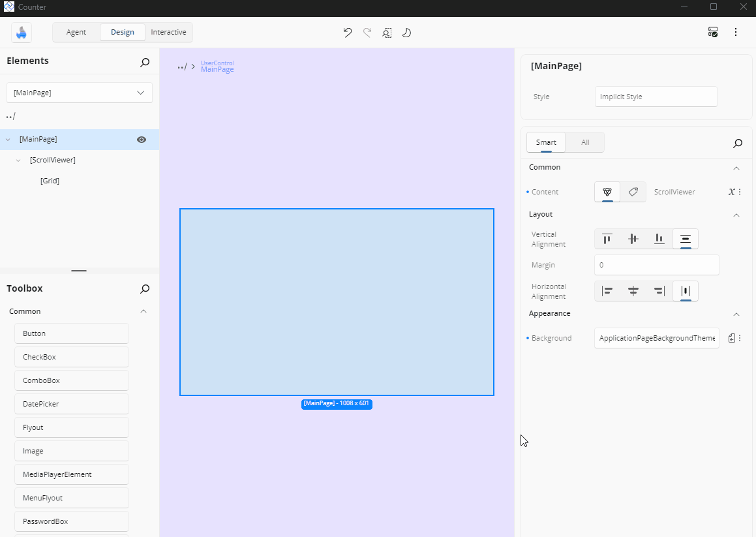Collapse the ScrollViewer tree node

point(18,160)
